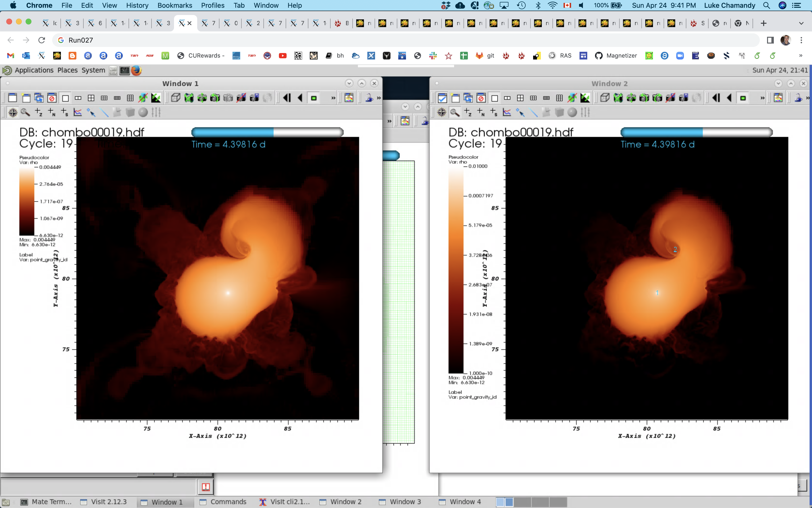
Task: Switch to Commands taskbar item
Action: click(224, 502)
